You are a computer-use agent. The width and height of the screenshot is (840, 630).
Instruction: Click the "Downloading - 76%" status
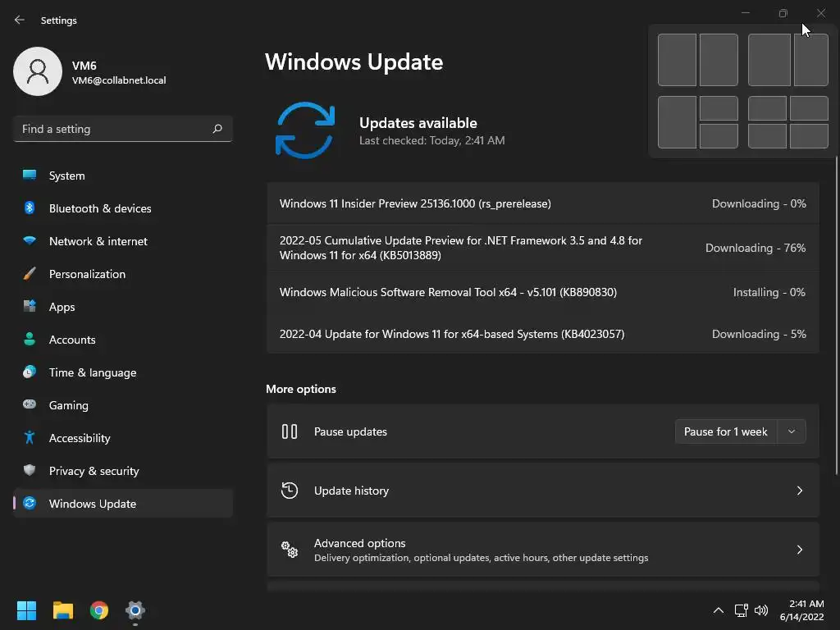click(756, 248)
